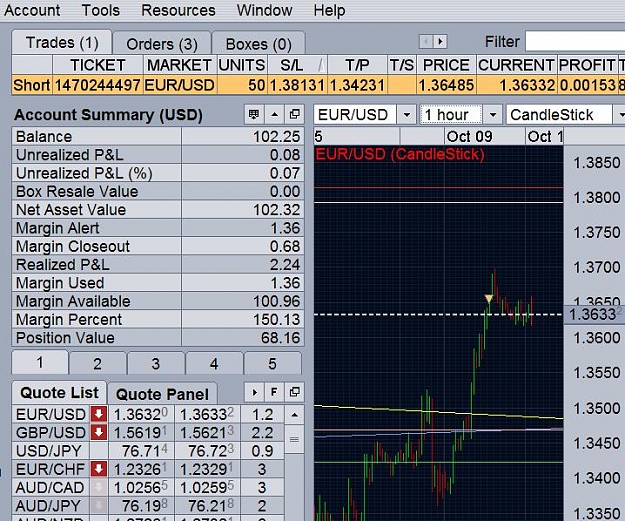Sort by the MARKET column header

pyautogui.click(x=180, y=65)
